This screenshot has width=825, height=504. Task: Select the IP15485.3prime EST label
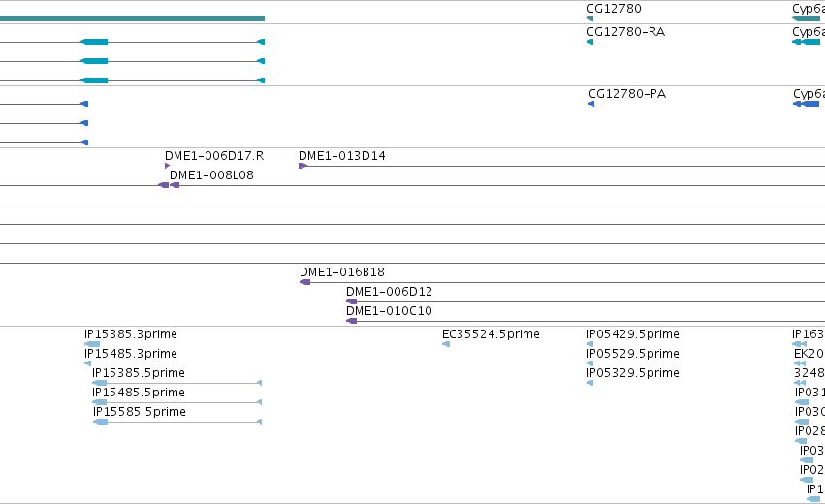point(131,354)
